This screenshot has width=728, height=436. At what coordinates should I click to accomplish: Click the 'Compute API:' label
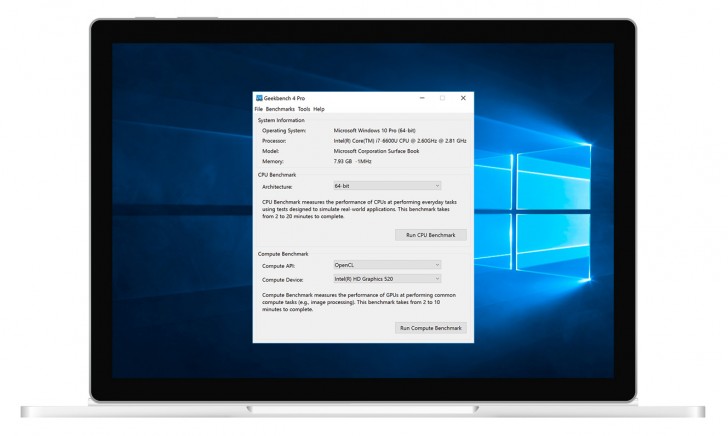click(x=279, y=266)
